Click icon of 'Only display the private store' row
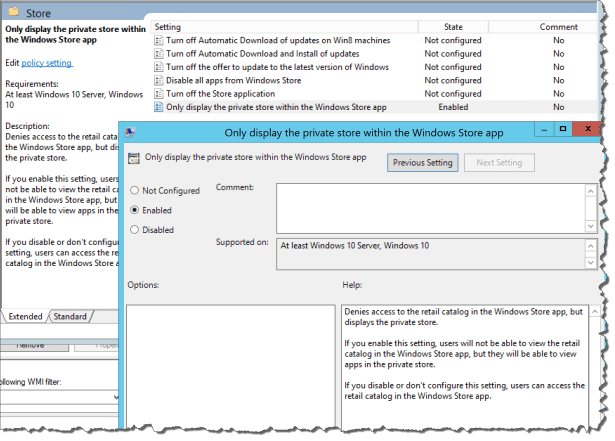Viewport: 615px width, 441px height. click(160, 106)
